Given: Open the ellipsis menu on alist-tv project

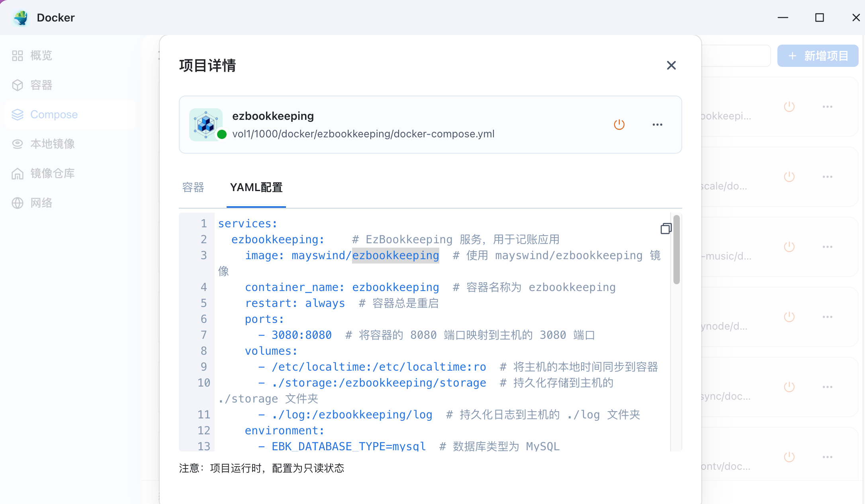Looking at the screenshot, I should [x=828, y=457].
